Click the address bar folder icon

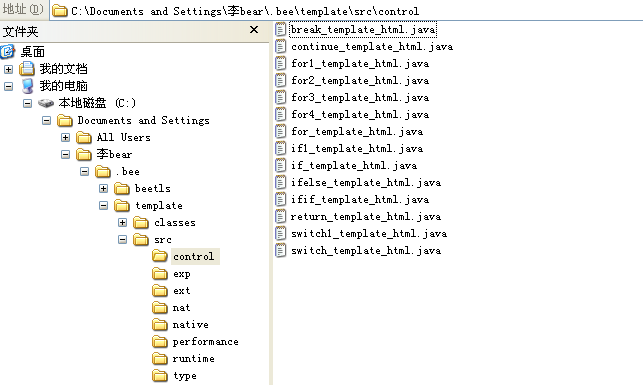[x=60, y=11]
